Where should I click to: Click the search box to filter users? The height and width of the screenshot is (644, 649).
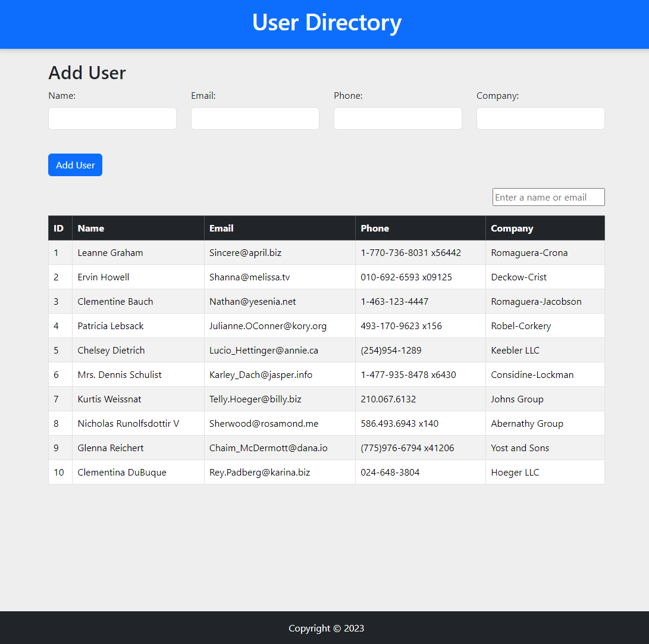pyautogui.click(x=548, y=197)
